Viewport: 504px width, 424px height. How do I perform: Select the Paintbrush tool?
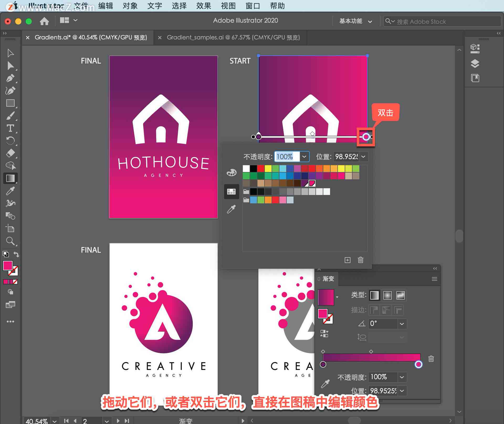tap(10, 116)
